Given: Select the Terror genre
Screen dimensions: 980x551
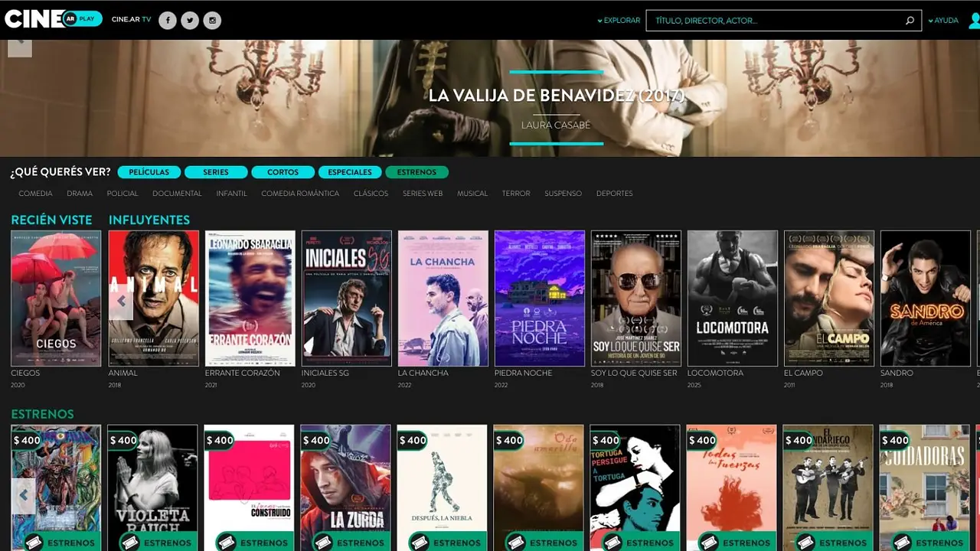Looking at the screenshot, I should 516,194.
